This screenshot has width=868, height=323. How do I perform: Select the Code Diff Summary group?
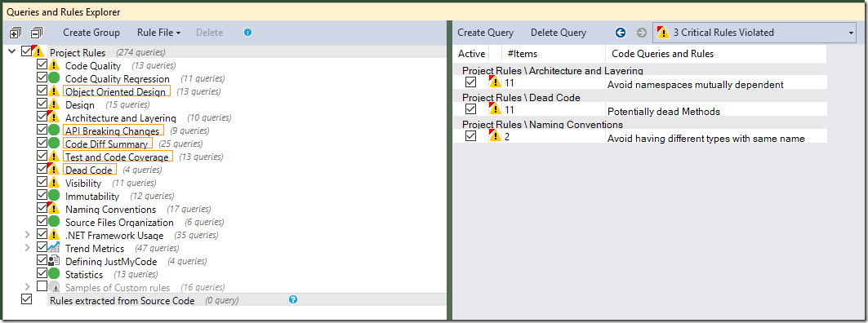point(108,144)
